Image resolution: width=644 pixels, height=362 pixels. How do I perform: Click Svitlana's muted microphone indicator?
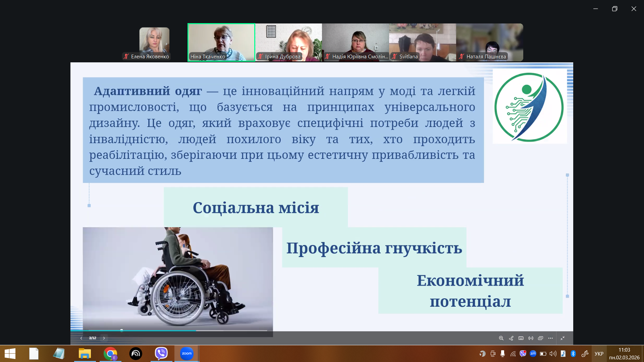click(395, 57)
